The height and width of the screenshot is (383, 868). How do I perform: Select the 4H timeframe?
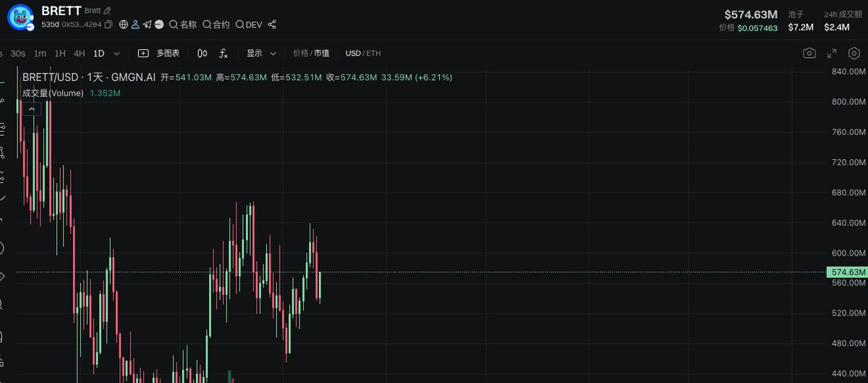80,54
